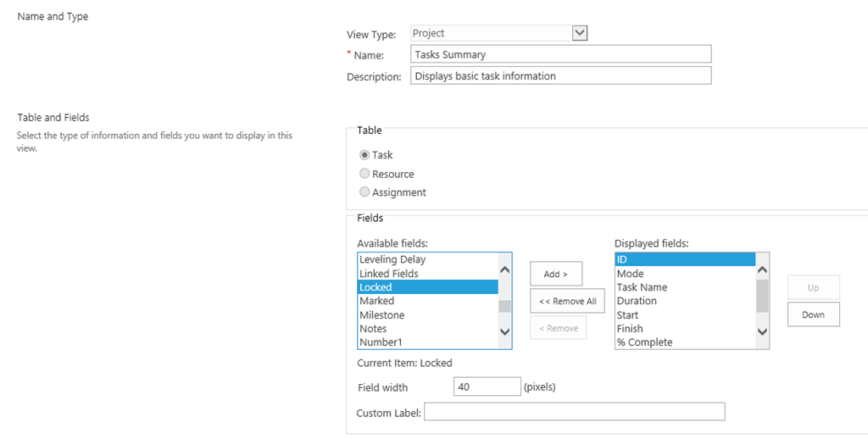Select the Assignment radio button
Screen dimensions: 868x439
(x=364, y=192)
